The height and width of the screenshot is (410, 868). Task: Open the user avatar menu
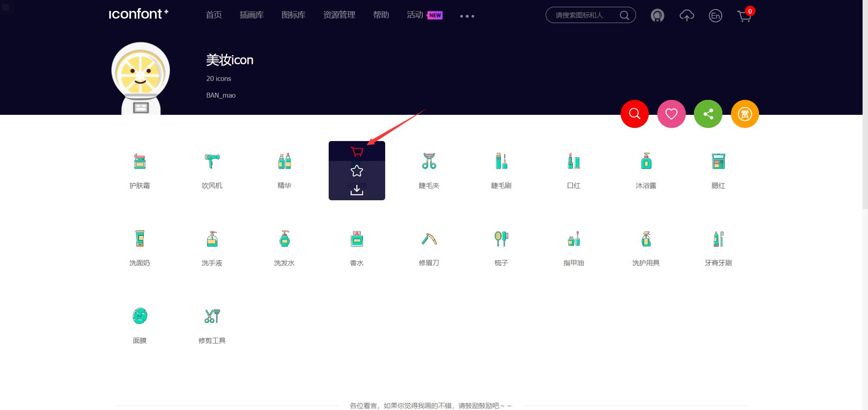(657, 16)
